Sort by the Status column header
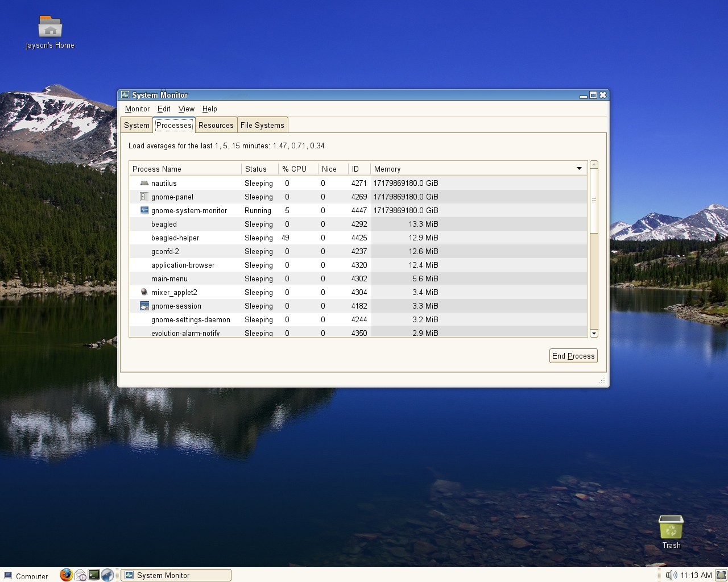Screen dimensions: 728x582 [x=260, y=169]
